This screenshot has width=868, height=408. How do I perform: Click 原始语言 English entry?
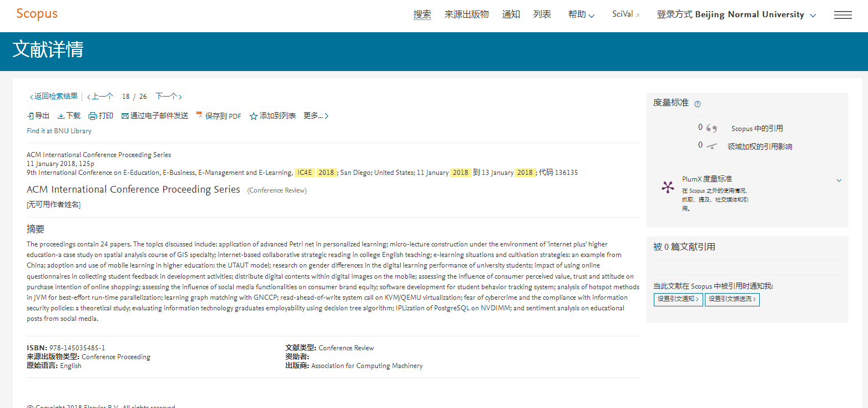(x=54, y=366)
